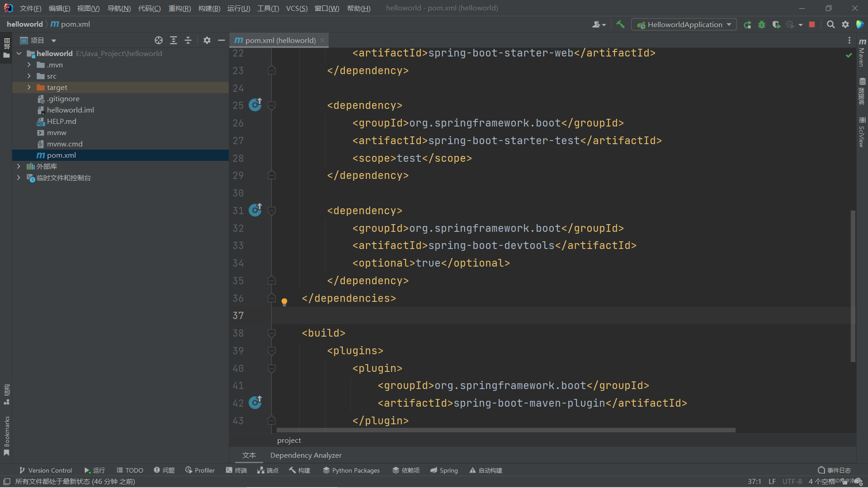Click the gutter update icon on line 25
The image size is (868, 488).
(255, 105)
